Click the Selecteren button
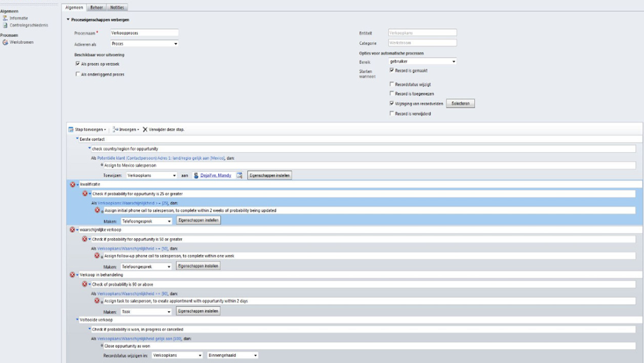 point(460,103)
